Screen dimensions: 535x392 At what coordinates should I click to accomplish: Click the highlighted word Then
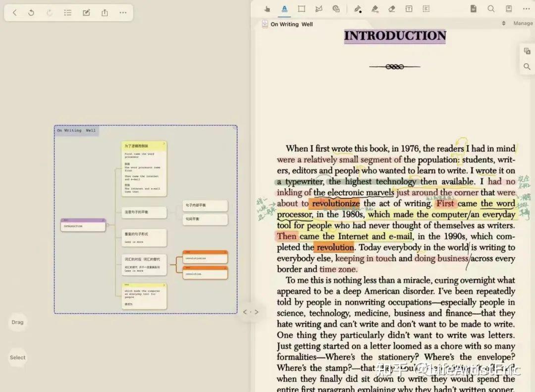point(287,236)
